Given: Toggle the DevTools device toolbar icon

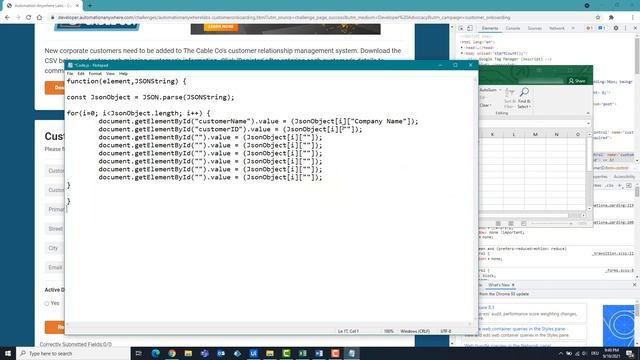Looking at the screenshot, I should tap(470, 28).
